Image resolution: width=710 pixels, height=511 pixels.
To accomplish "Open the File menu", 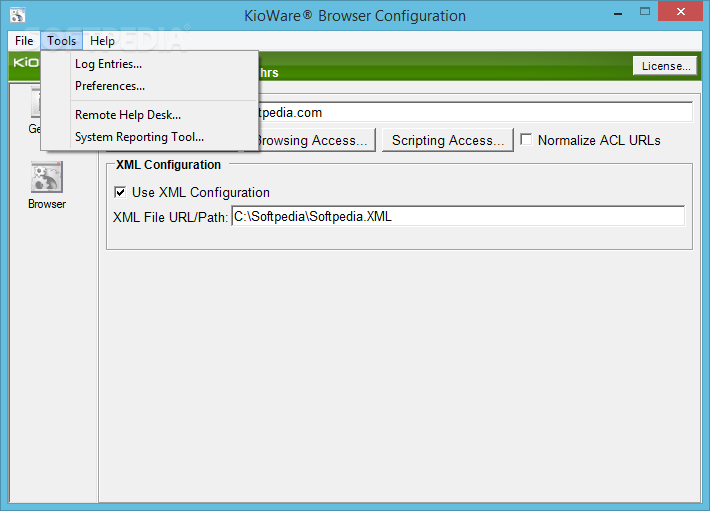I will coord(24,41).
